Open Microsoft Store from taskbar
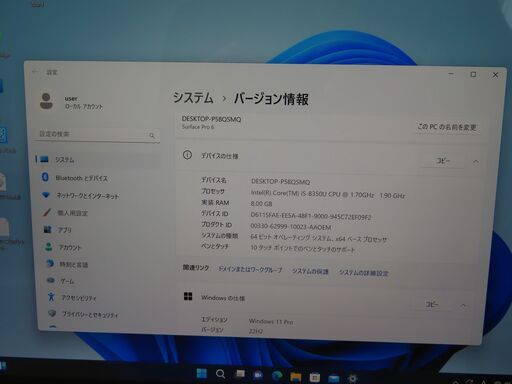The width and height of the screenshot is (512, 384). (x=314, y=378)
